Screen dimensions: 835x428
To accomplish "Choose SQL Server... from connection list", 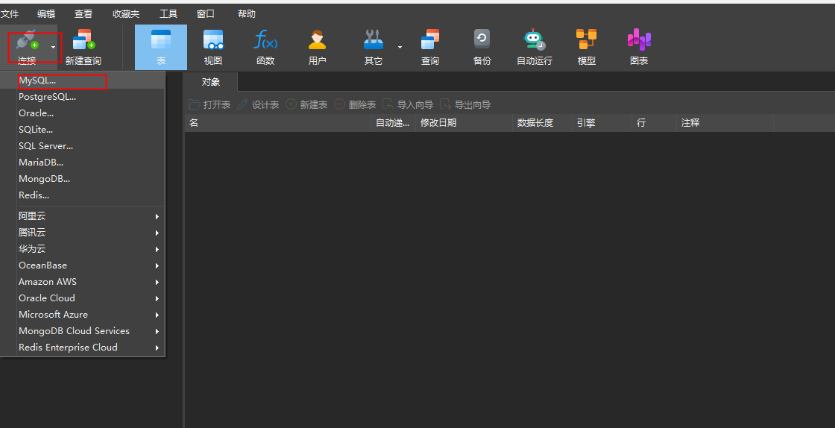I will click(x=83, y=146).
